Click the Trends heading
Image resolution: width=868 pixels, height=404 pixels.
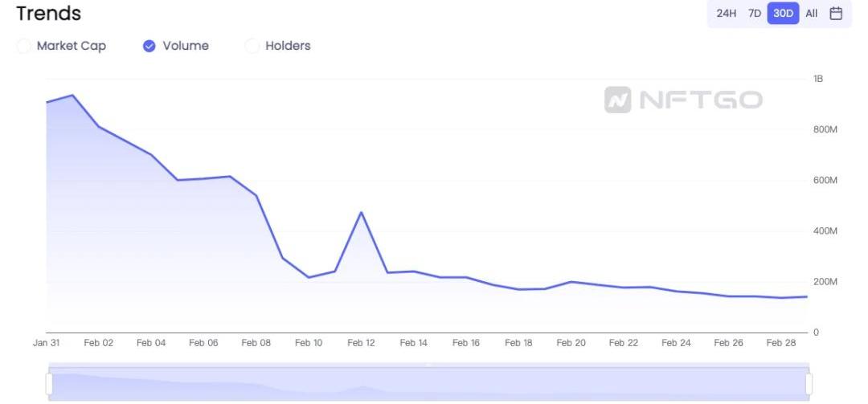coord(48,14)
